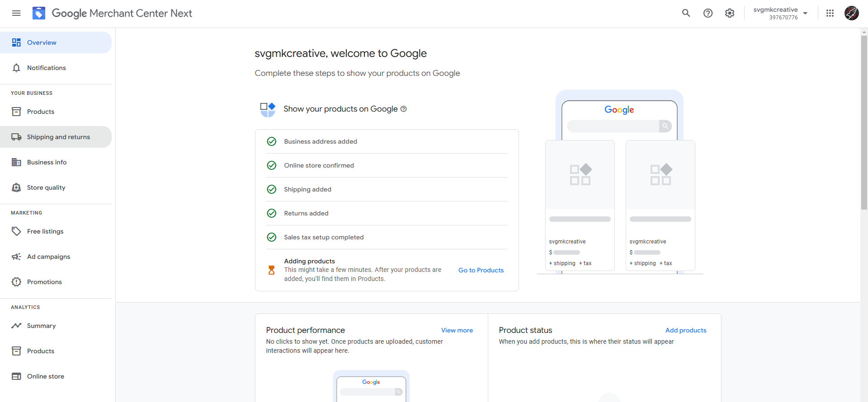This screenshot has height=402, width=868.
Task: Click help icon beside Show your products
Action: pyautogui.click(x=404, y=109)
